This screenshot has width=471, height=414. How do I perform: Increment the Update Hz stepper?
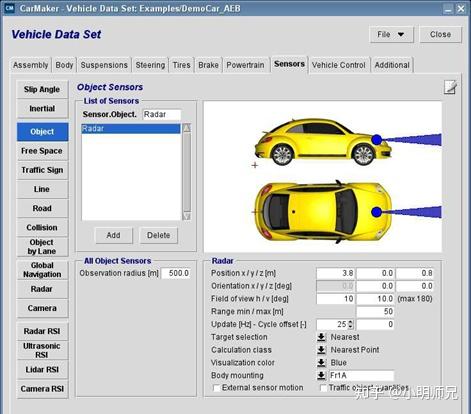[x=350, y=322]
